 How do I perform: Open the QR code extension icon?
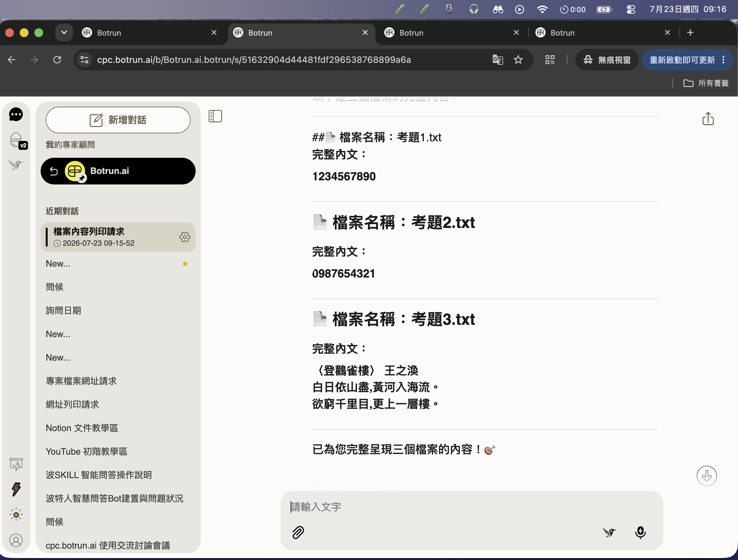click(x=549, y=60)
